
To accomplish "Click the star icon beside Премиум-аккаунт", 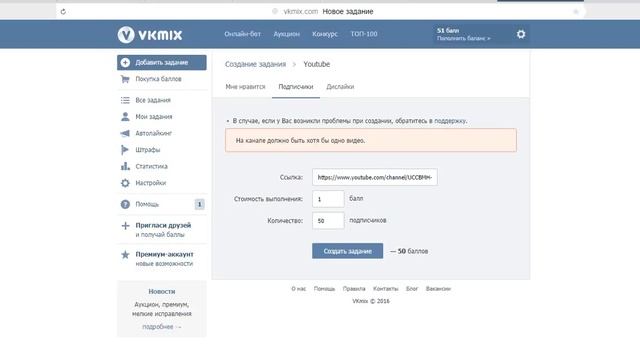I will [125, 255].
